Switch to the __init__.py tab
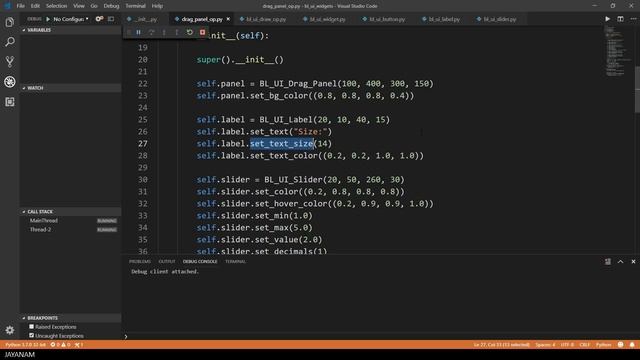Image resolution: width=640 pixels, height=360 pixels. [145, 19]
